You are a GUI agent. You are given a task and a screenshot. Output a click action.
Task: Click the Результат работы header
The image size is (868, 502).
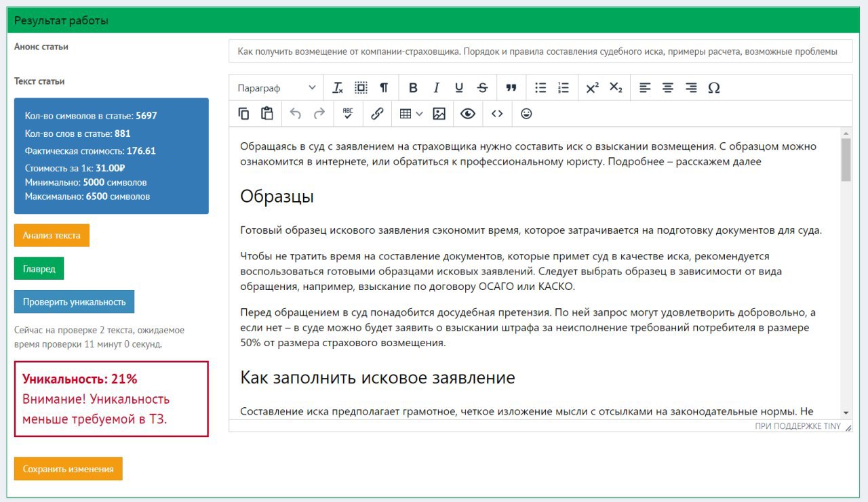pyautogui.click(x=61, y=20)
